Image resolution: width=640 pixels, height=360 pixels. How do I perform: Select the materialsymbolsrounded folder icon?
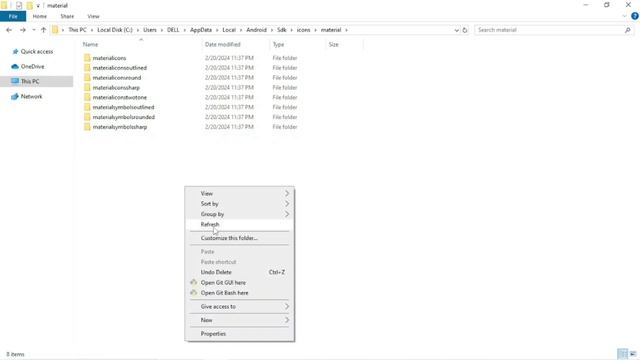pyautogui.click(x=87, y=117)
